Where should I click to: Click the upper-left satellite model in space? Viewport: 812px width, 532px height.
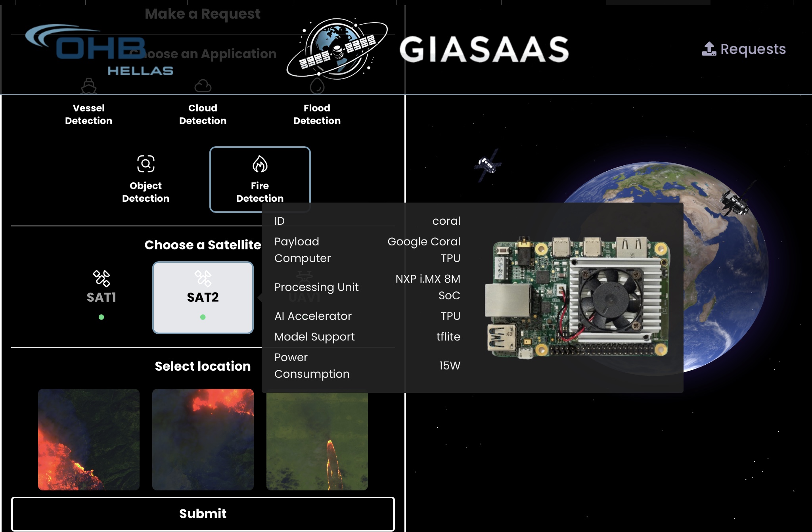pos(488,165)
